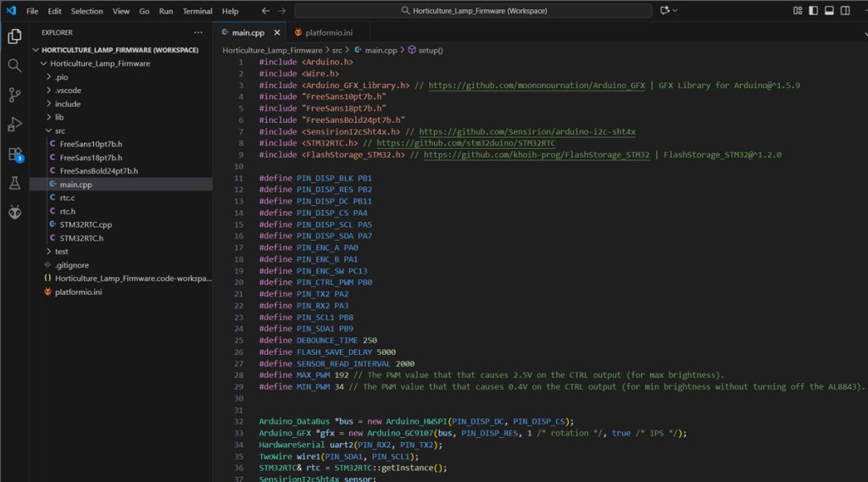Open the Run and Debug view
The image size is (868, 482).
point(14,125)
